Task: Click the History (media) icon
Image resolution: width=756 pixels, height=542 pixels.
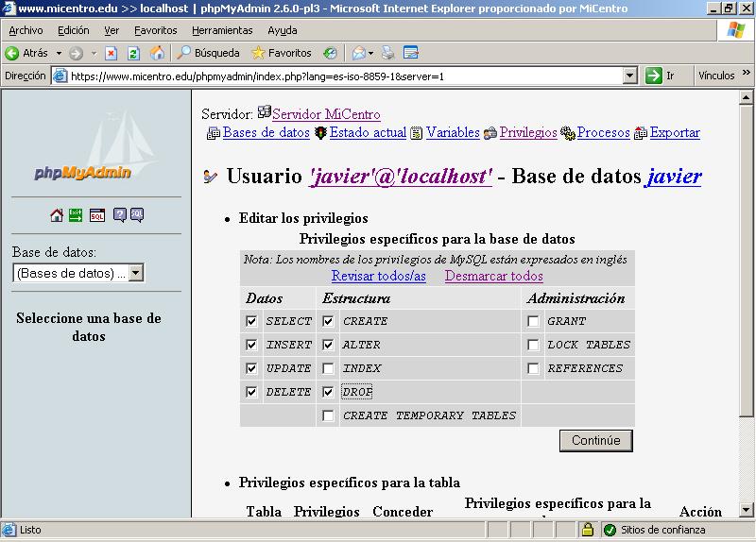Action: point(330,53)
